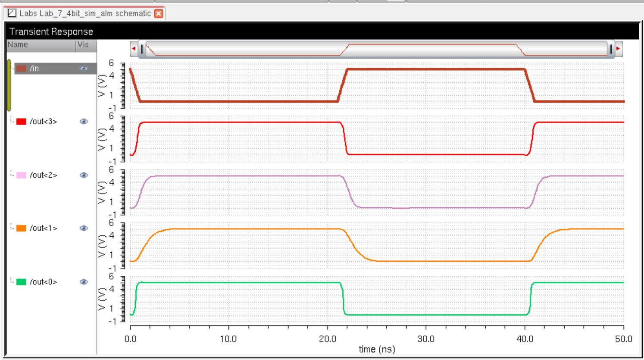Toggle visibility of the /out<3> trace
644x360 pixels.
pos(84,122)
